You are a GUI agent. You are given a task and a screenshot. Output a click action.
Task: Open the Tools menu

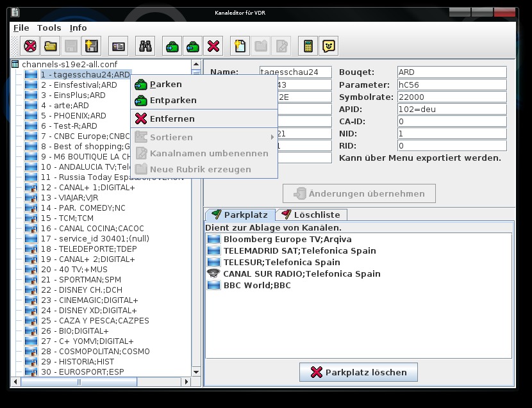[x=49, y=28]
